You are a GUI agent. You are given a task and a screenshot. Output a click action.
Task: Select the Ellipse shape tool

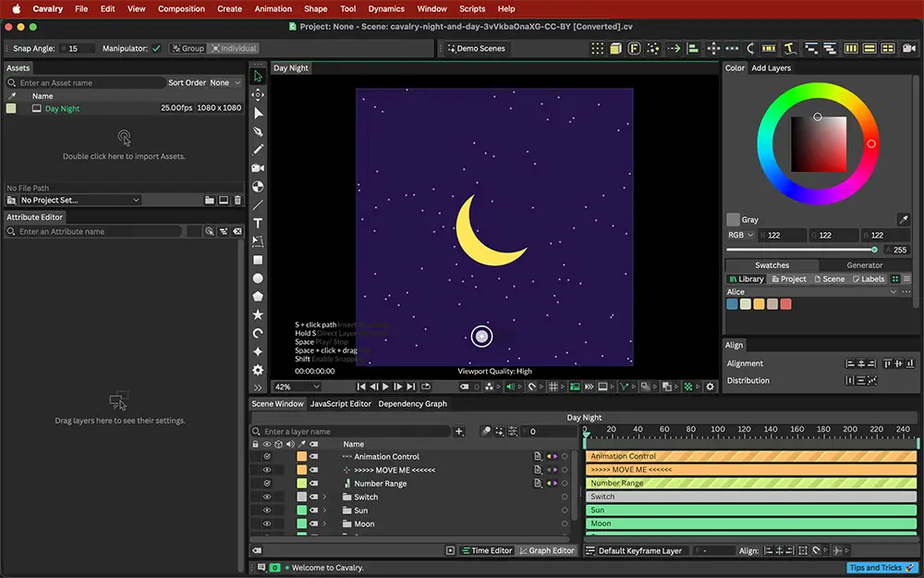point(258,277)
